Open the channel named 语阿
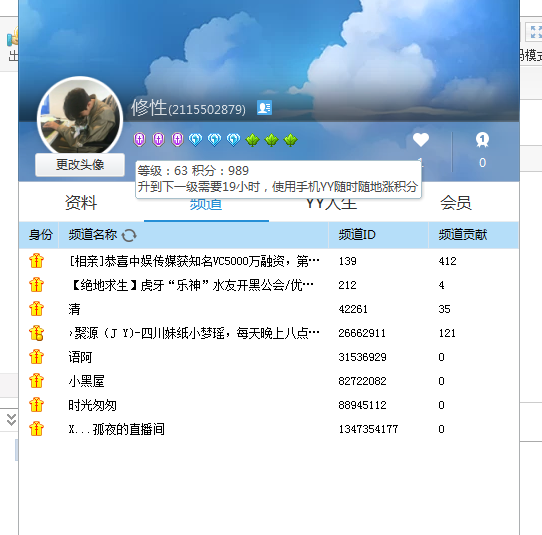542x535 pixels. point(80,357)
